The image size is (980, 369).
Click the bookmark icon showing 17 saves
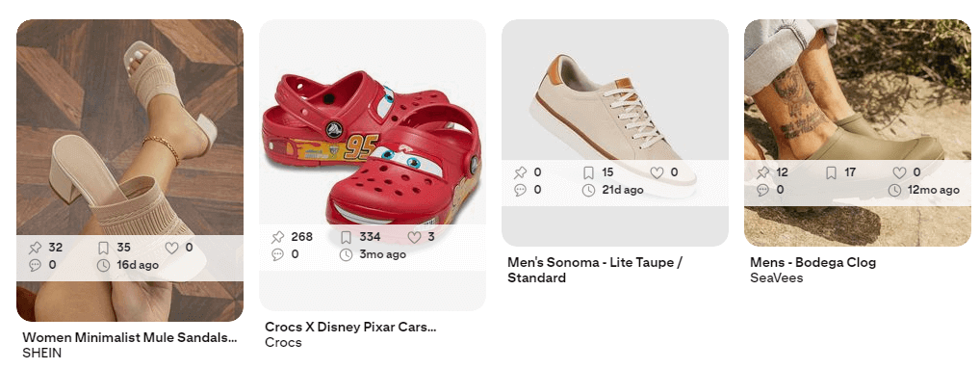[831, 172]
